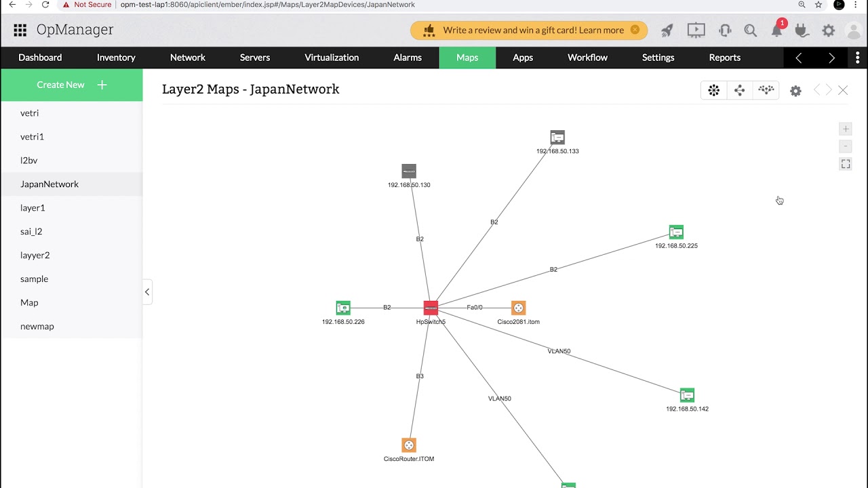Bookmark this page with star icon

point(818,5)
